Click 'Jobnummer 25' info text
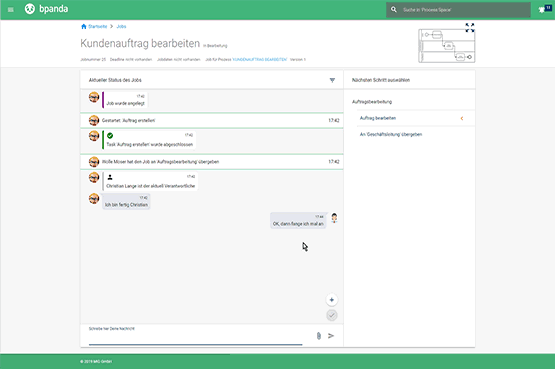The width and height of the screenshot is (555, 369). click(x=93, y=59)
